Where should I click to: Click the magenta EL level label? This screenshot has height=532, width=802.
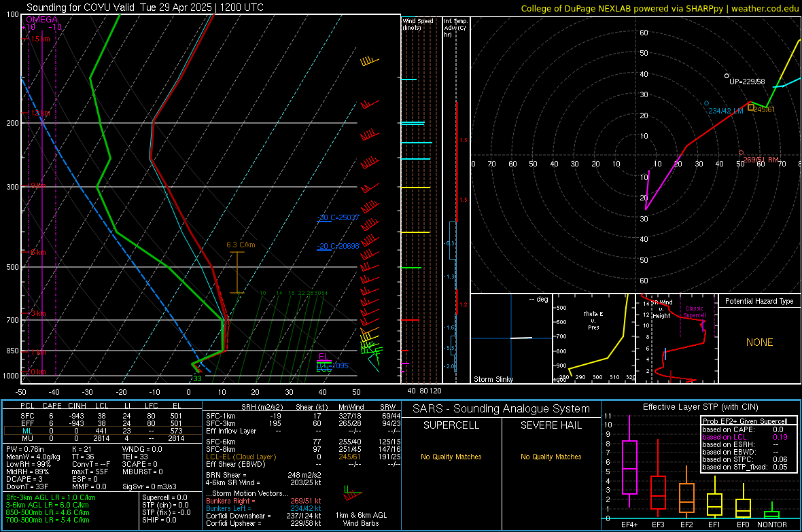click(323, 357)
